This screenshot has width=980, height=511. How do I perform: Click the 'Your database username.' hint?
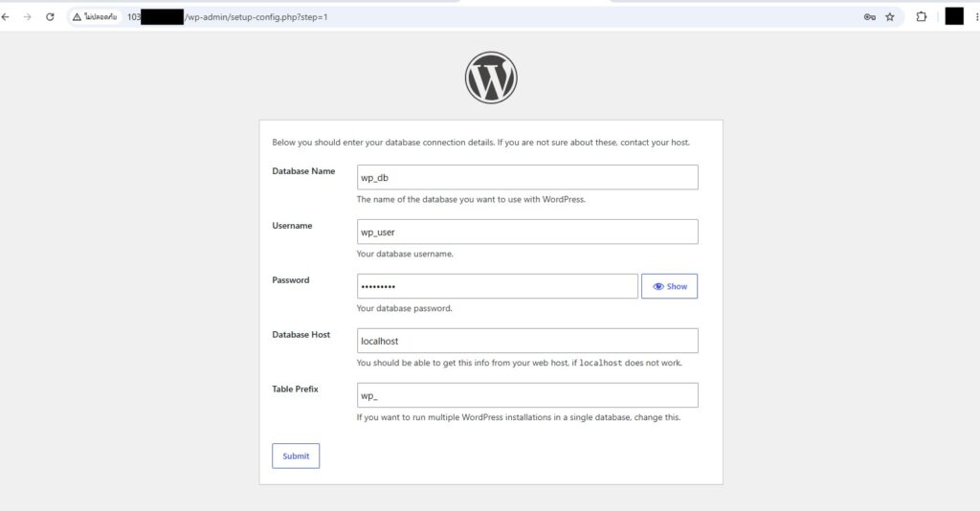(x=405, y=254)
